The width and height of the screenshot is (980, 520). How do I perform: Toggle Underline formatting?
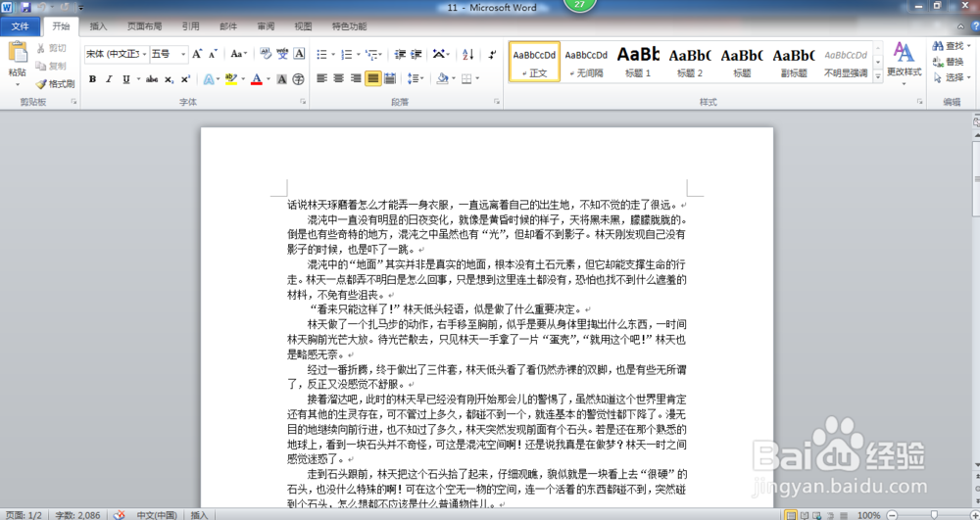coord(125,79)
